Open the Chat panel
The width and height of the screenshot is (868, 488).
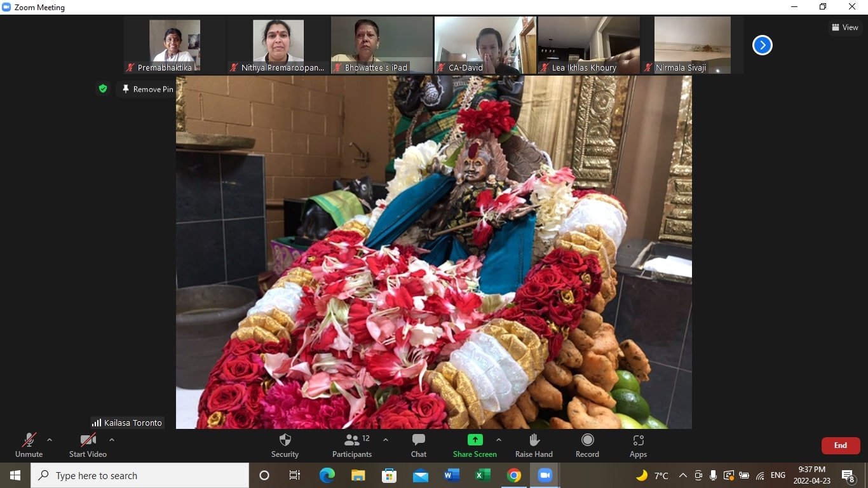(x=418, y=445)
